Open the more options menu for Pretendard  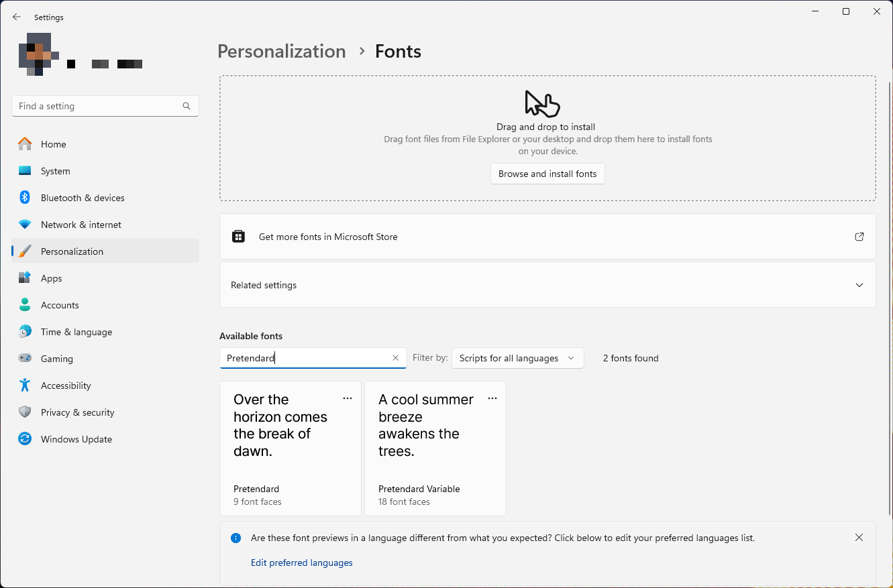348,398
